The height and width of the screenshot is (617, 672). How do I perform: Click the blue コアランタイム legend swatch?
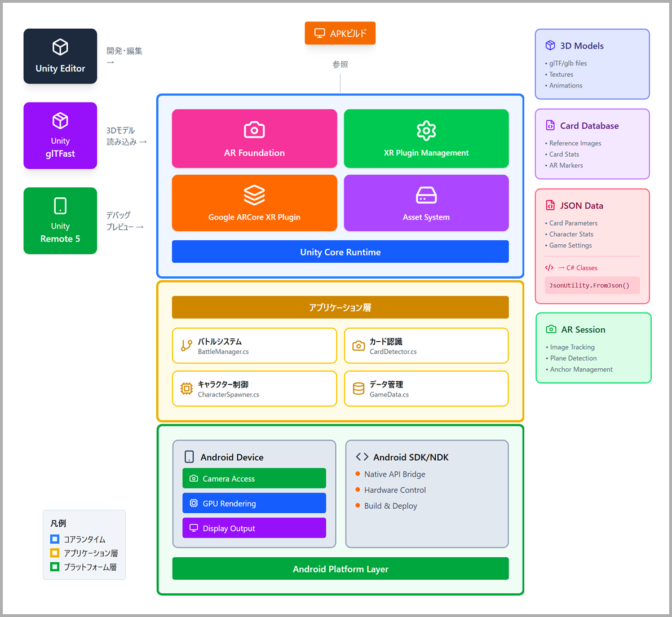point(55,539)
